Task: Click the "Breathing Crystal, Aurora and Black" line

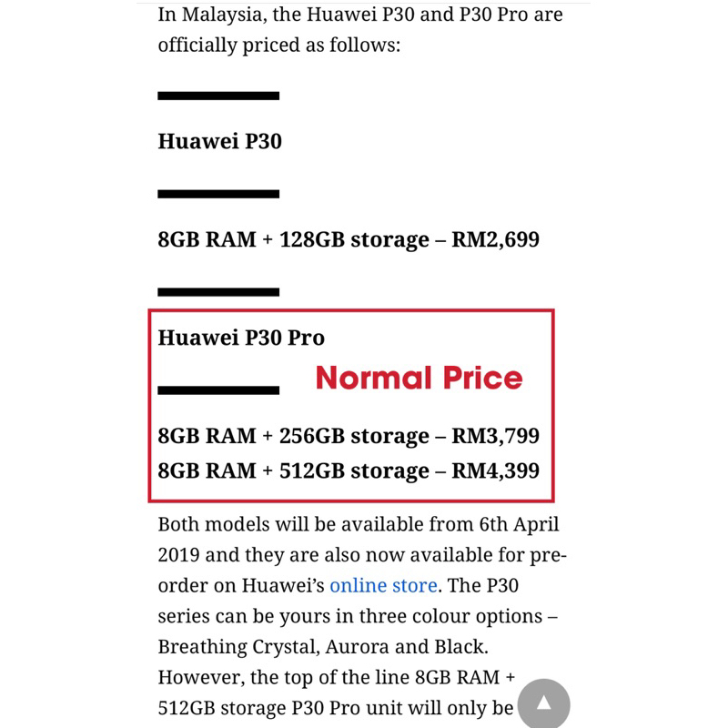Action: point(323,647)
